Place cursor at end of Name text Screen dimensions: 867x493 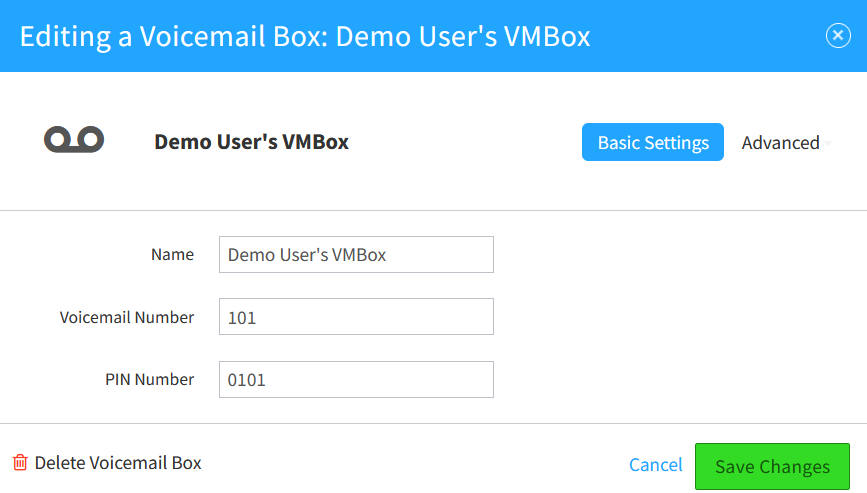388,255
